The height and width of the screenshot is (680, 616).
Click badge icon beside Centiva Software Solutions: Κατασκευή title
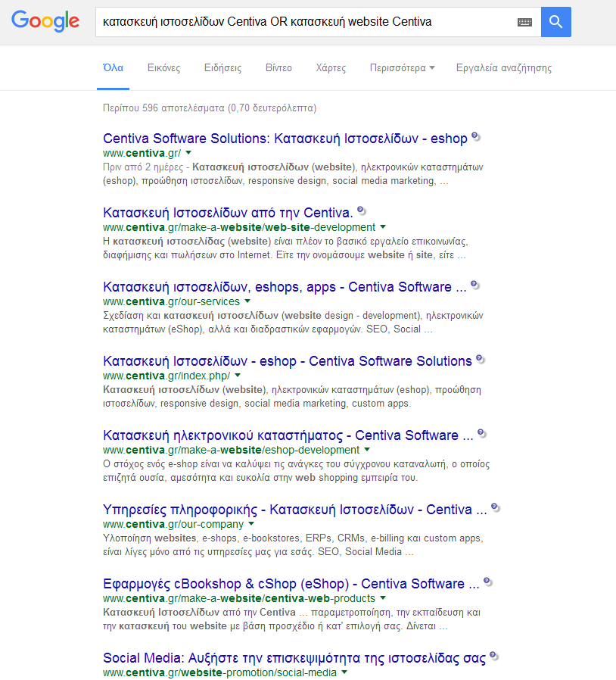coord(476,136)
